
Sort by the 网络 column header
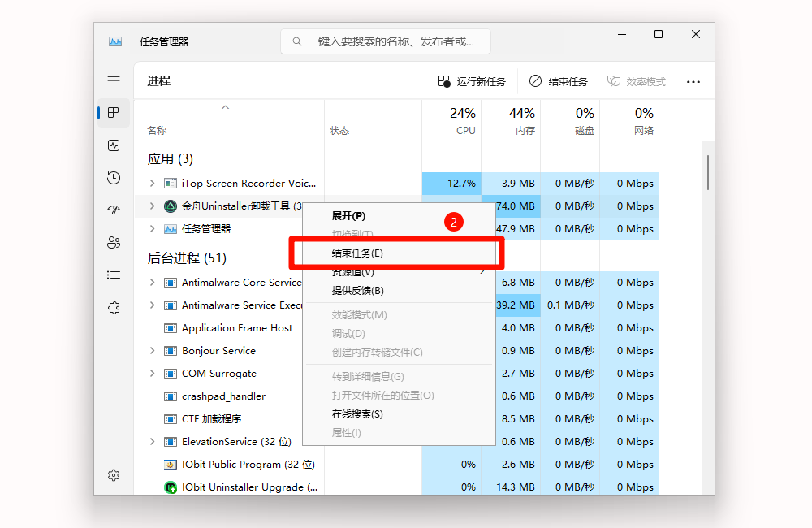[x=629, y=120]
